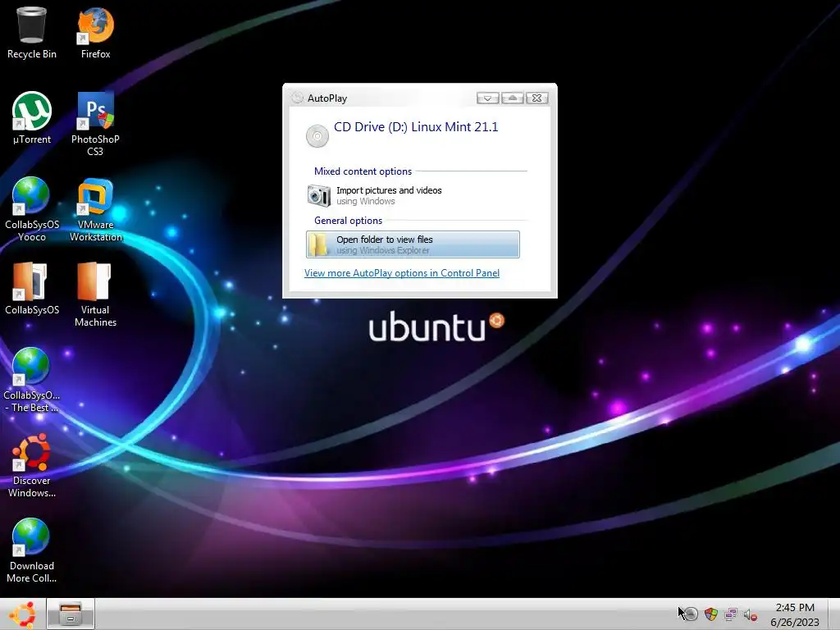This screenshot has height=630, width=840.
Task: Click the AutoPlay title bar icon
Action: (297, 98)
